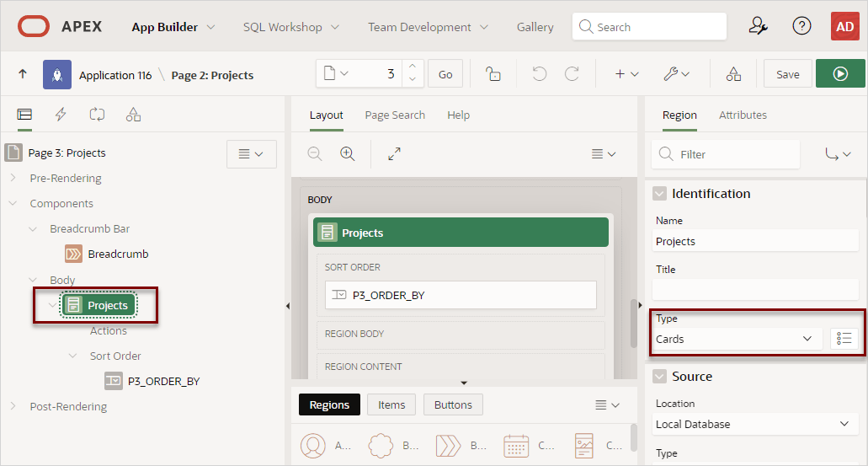Expand the Pre-Rendering node
Viewport: 868px width, 466px height.
pyautogui.click(x=13, y=178)
